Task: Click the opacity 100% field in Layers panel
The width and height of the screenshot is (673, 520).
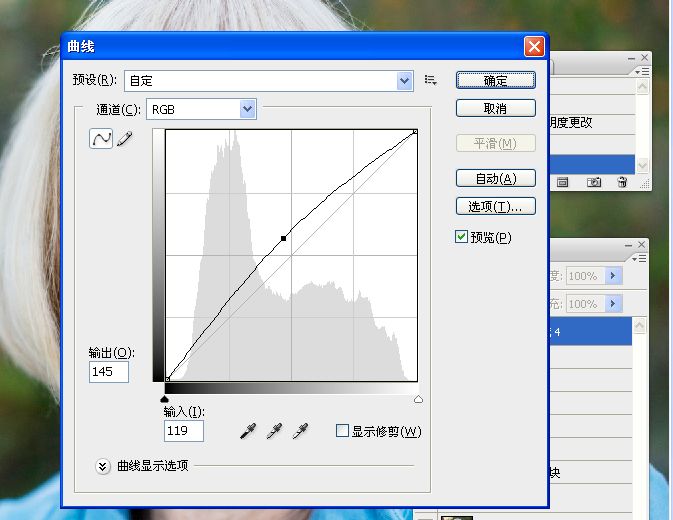Action: tap(585, 275)
